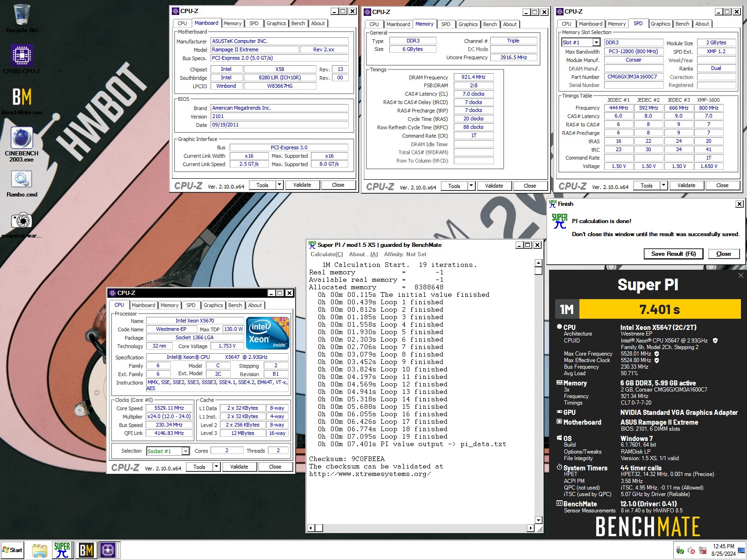This screenshot has width=747, height=560.
Task: Click the DRAM Frequency value 921.4 MHz
Action: [473, 77]
